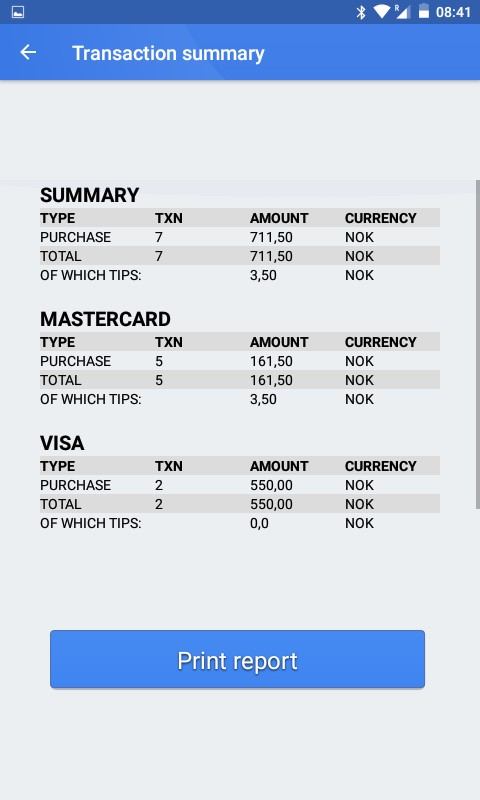This screenshot has height=800, width=480.
Task: Click the Transaction summary title
Action: click(168, 53)
